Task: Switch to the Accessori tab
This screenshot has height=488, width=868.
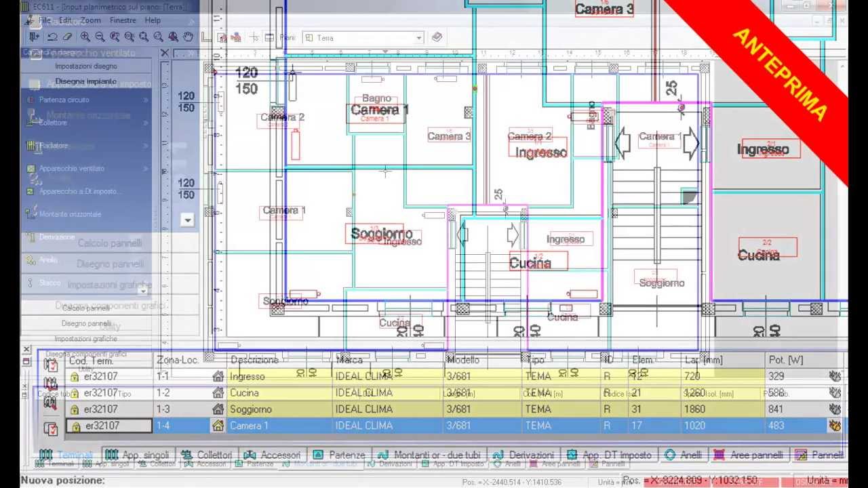Action: (272, 455)
